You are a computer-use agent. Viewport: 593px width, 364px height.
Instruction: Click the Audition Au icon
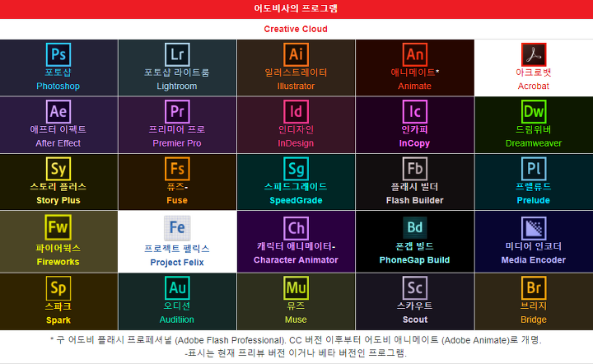coord(177,288)
